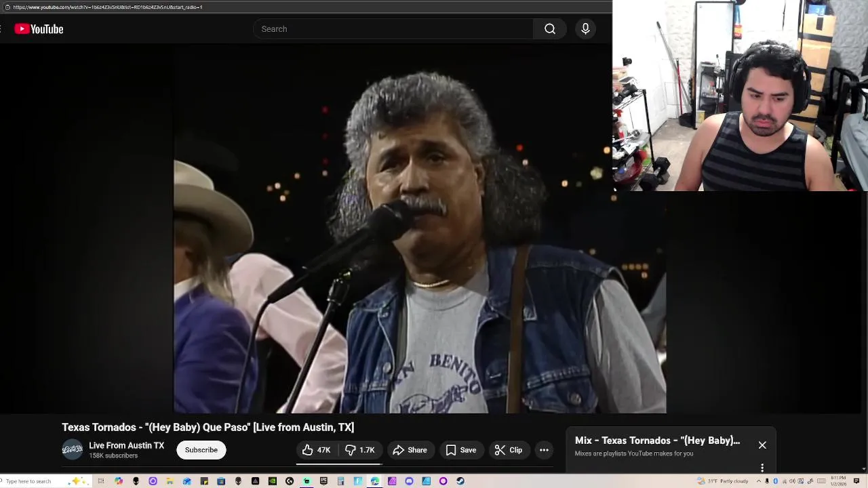Open Microsoft Edge in taskbar

(374, 481)
